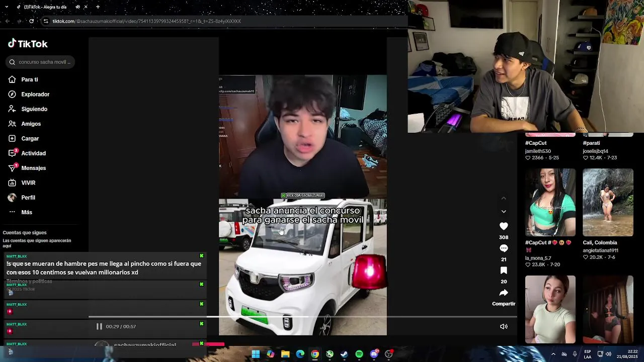
Task: Go back in browser
Action: [7, 21]
